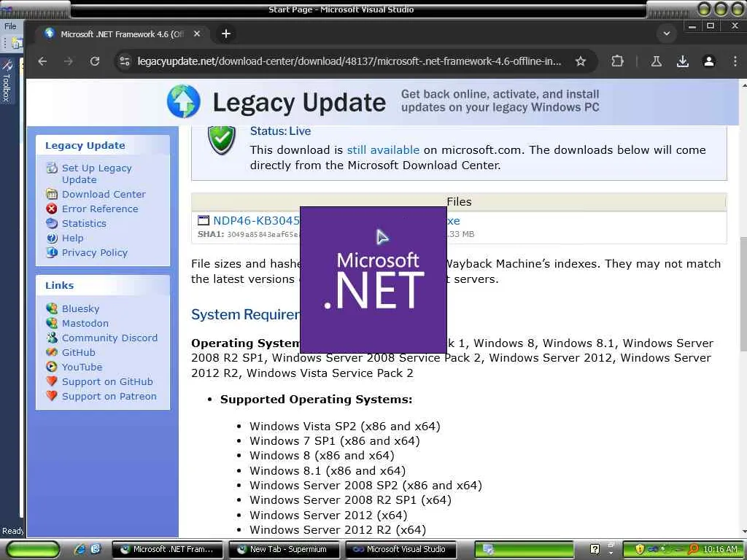Click the taskbar help question mark icon
The image size is (747, 560).
[595, 550]
